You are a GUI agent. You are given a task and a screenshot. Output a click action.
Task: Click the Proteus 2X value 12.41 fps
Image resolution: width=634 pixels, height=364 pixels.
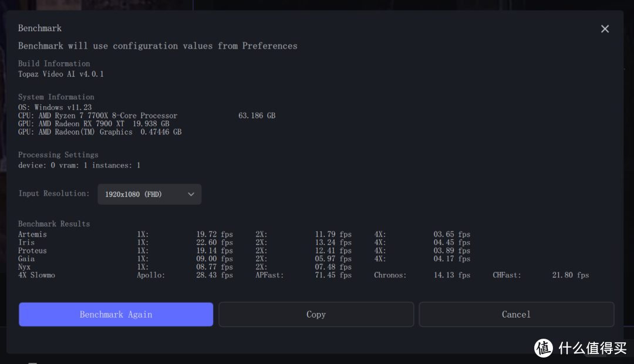coord(333,251)
